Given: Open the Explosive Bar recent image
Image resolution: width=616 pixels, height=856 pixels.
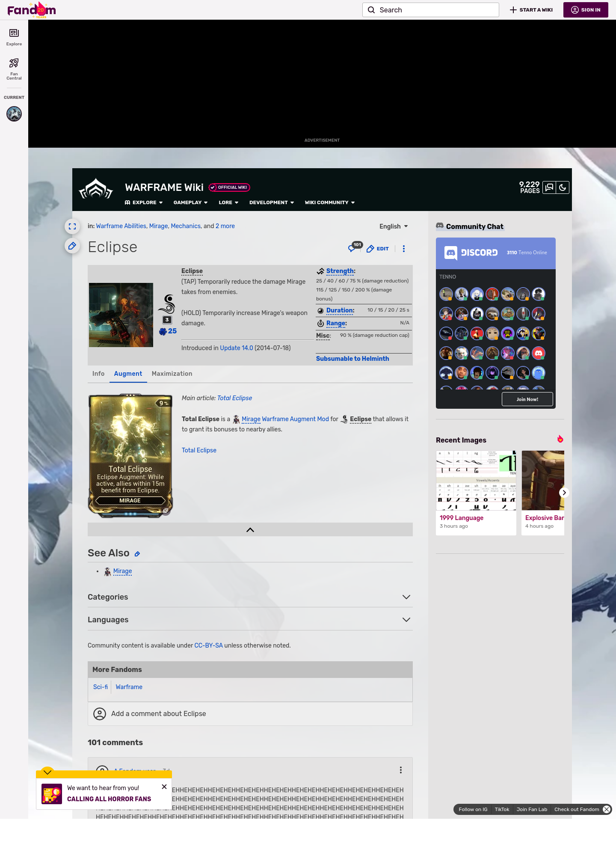Looking at the screenshot, I should pos(543,480).
